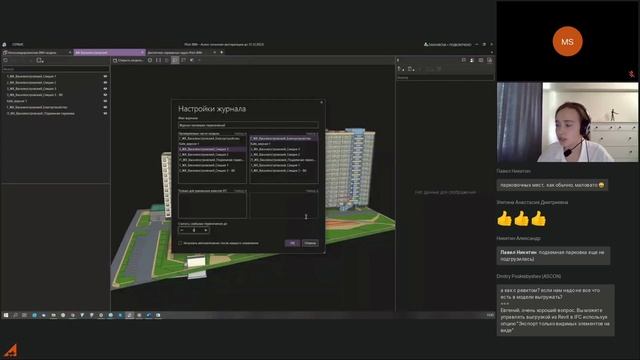Close the third document tab
The width and height of the screenshot is (640, 360).
click(x=214, y=52)
